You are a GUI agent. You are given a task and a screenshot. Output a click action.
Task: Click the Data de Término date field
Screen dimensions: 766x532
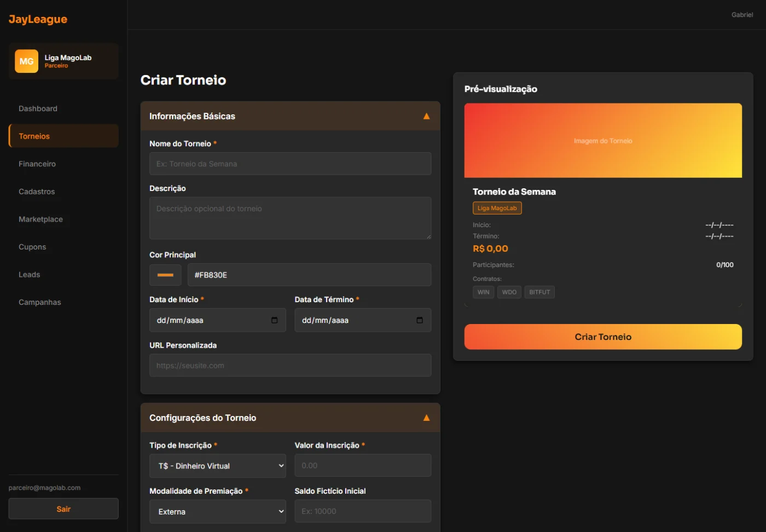363,320
